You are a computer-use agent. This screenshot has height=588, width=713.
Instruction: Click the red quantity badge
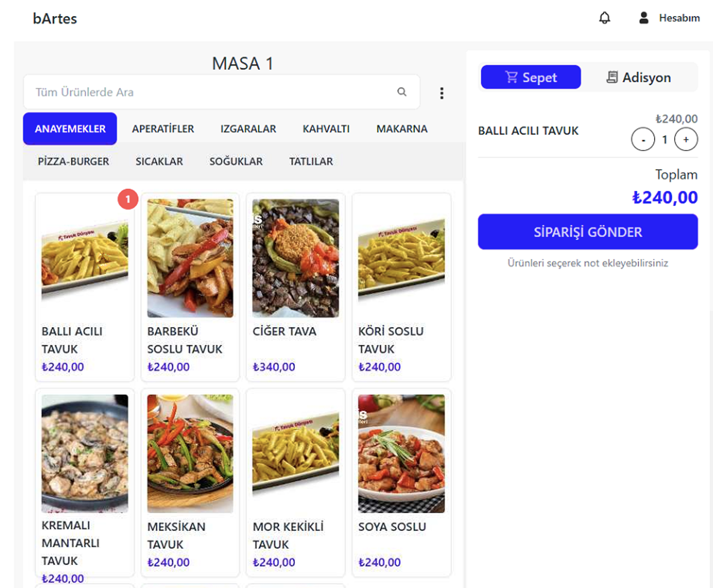128,199
